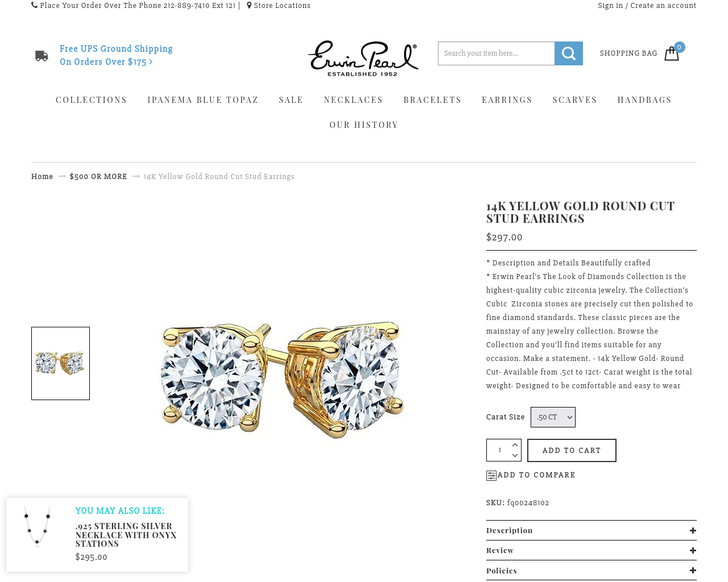The height and width of the screenshot is (582, 728).
Task: Open the shopping bag icon
Action: [672, 53]
